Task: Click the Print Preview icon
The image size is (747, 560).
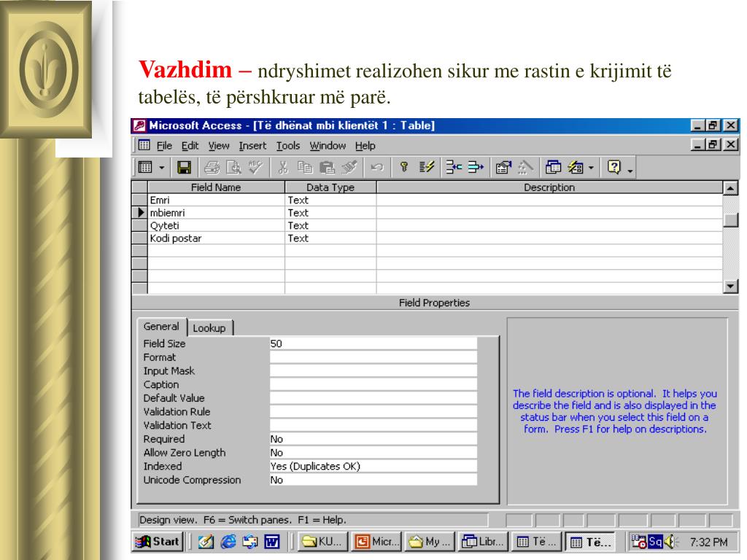Action: (x=233, y=168)
